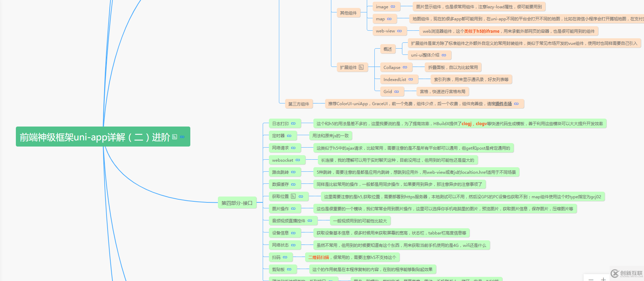Select the 第三方组件 node
644x281 pixels.
pyautogui.click(x=299, y=104)
